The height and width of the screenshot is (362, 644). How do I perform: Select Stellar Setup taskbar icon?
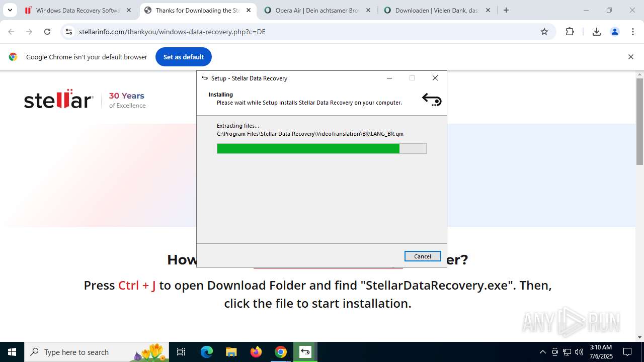305,352
